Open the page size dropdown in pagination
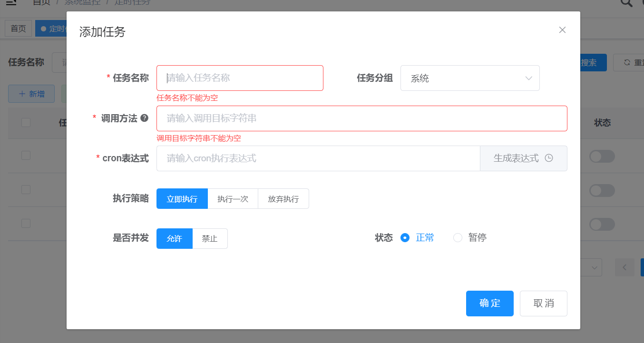The height and width of the screenshot is (343, 644). tap(591, 267)
